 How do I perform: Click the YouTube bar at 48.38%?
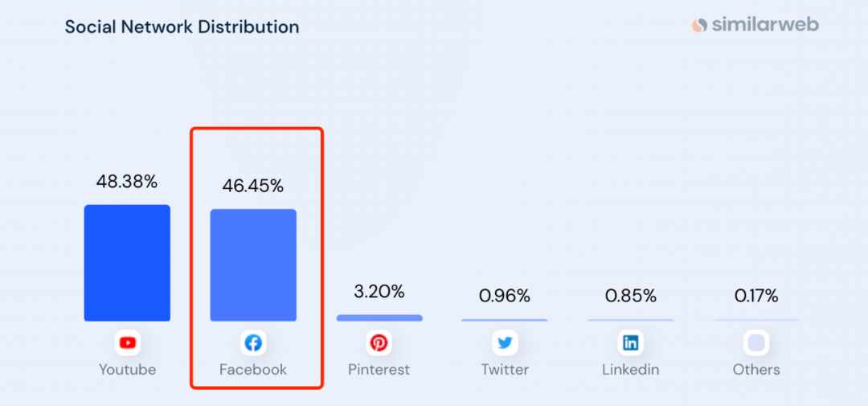tap(127, 263)
